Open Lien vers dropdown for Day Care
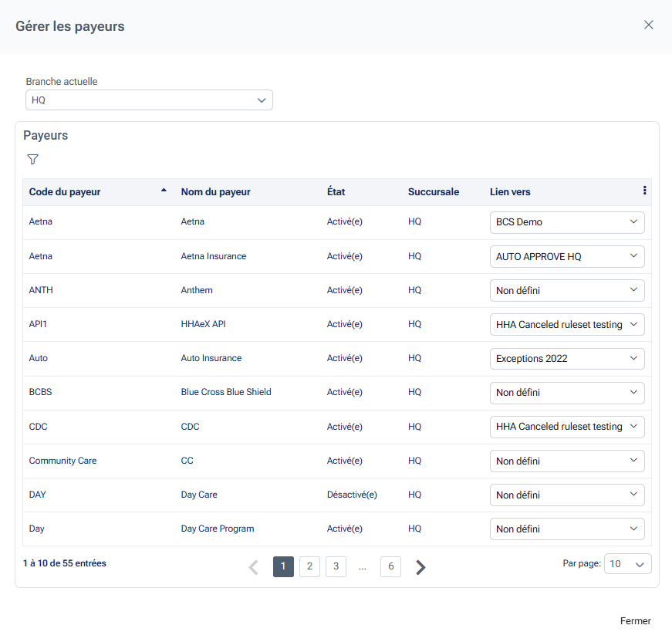 [x=566, y=495]
